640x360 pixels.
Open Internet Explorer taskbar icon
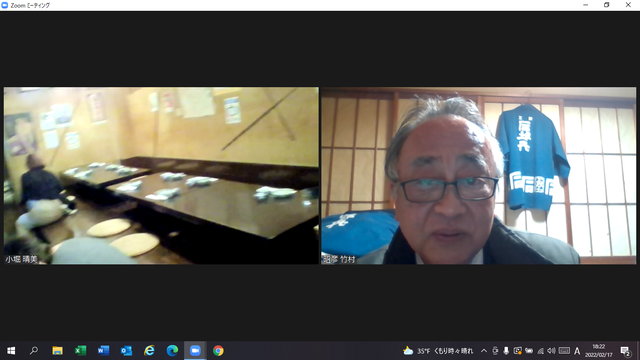click(149, 351)
